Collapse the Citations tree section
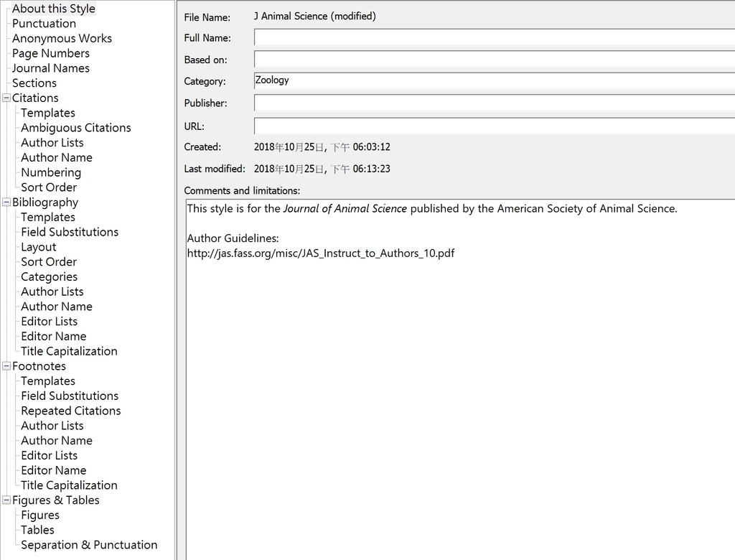The height and width of the screenshot is (560, 735). (6, 98)
